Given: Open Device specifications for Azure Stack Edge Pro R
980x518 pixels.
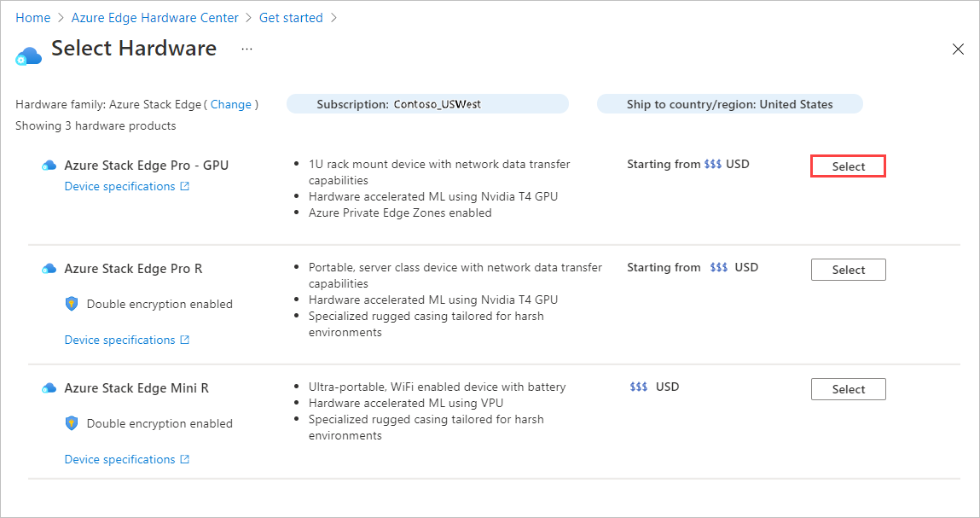Looking at the screenshot, I should click(120, 339).
